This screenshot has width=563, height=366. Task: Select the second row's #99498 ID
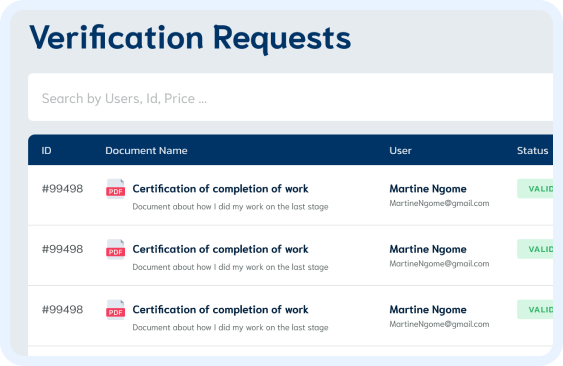pos(62,249)
